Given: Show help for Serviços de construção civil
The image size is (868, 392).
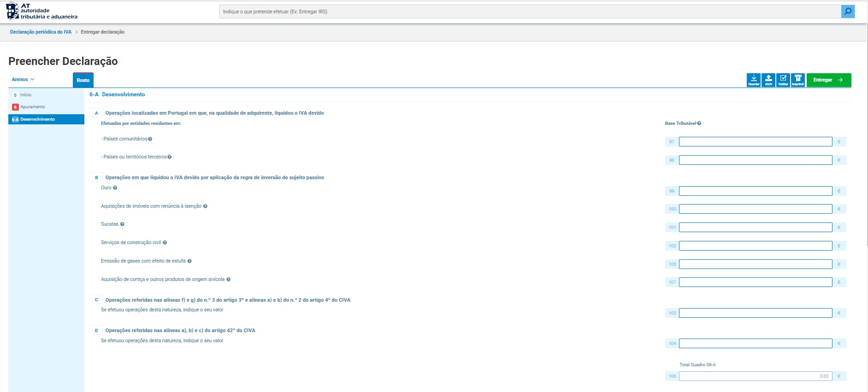Looking at the screenshot, I should (x=165, y=243).
